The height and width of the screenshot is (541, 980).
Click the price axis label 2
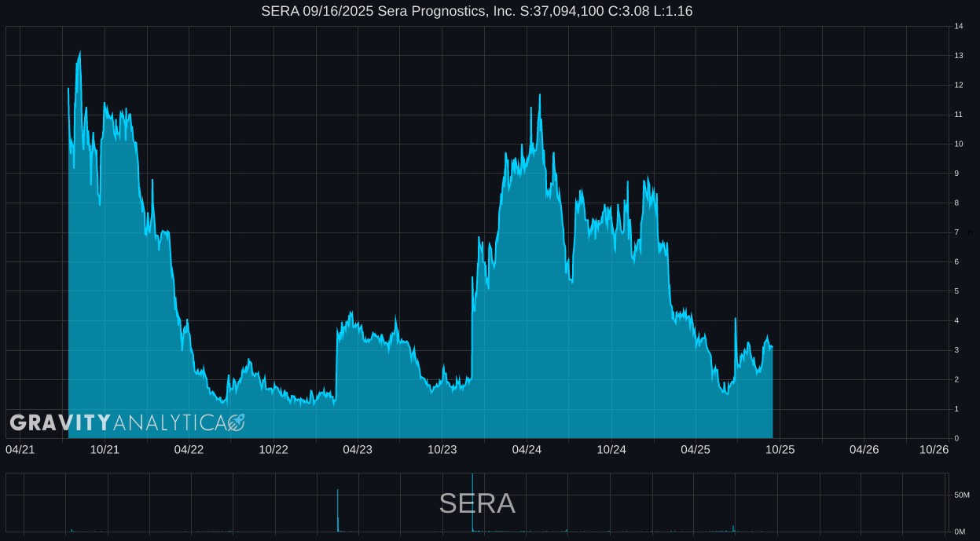[956, 380]
